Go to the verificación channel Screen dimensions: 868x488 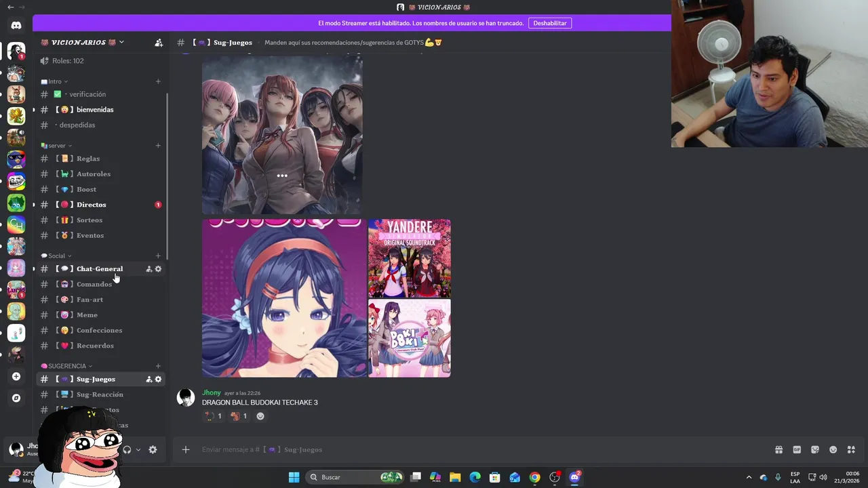pyautogui.click(x=100, y=94)
